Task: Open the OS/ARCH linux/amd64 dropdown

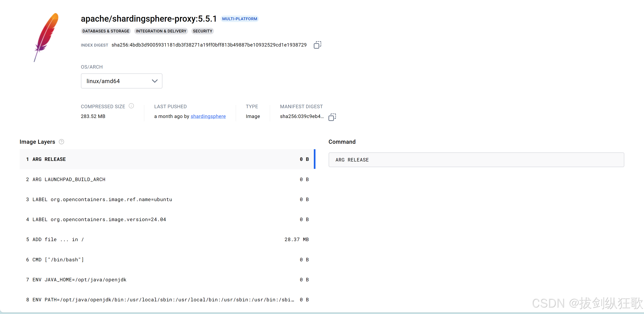Action: [x=121, y=81]
